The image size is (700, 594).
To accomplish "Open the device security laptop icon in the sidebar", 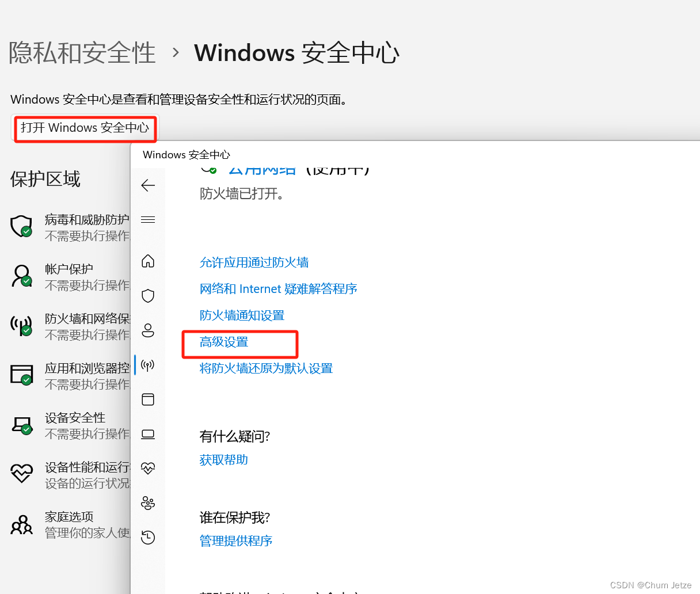I will [148, 434].
